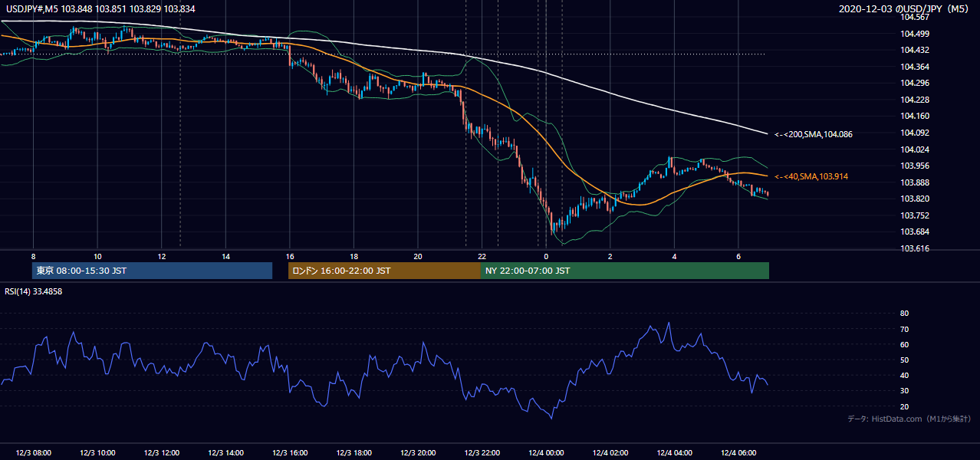The height and width of the screenshot is (460, 980).
Task: Click price level 103.752 on price axis
Action: [915, 215]
